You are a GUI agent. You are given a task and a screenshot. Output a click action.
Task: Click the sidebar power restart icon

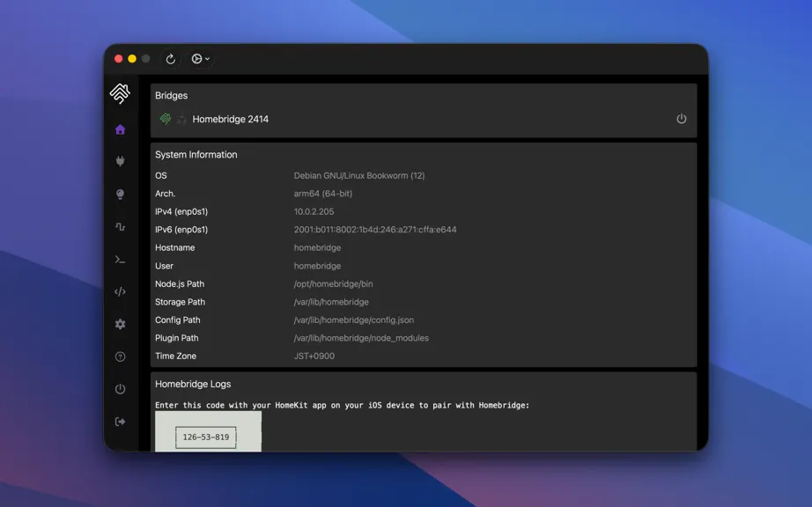[x=120, y=389]
